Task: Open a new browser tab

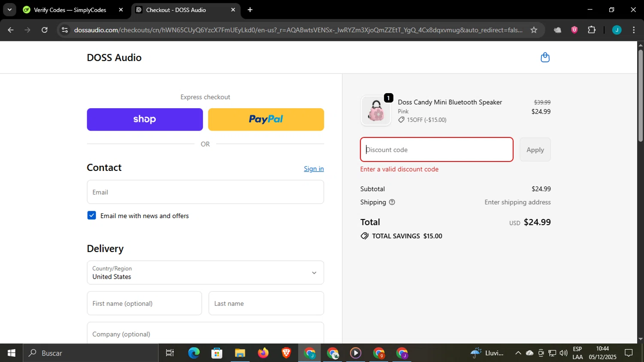Action: (x=250, y=10)
